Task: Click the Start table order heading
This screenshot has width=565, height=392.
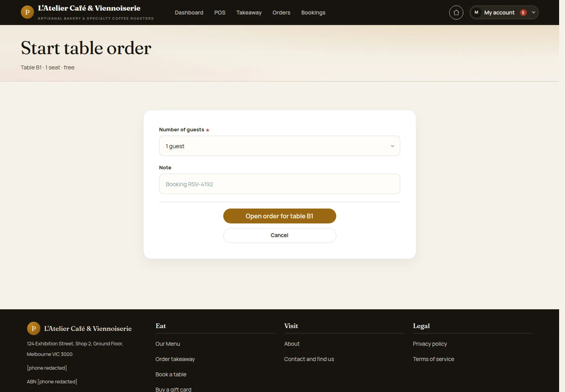Action: (86, 48)
